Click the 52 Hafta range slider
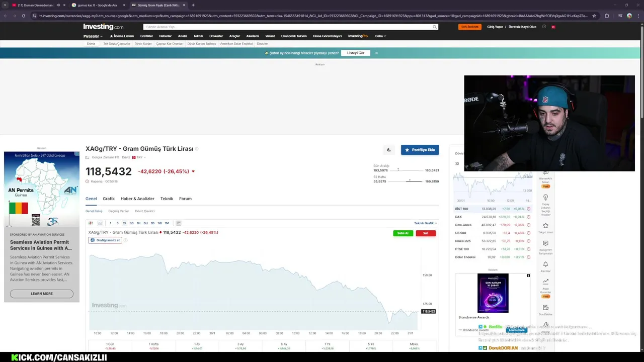The height and width of the screenshot is (362, 644). (x=407, y=181)
